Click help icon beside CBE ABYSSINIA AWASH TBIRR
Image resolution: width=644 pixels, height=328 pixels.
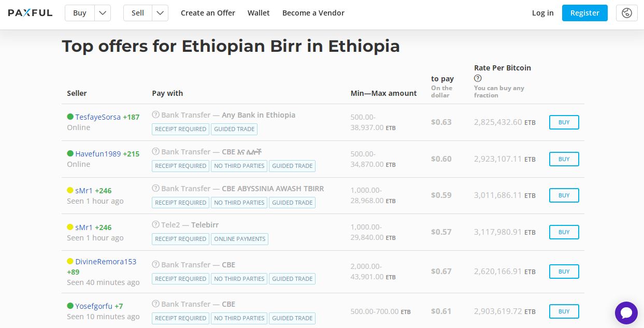pos(155,189)
